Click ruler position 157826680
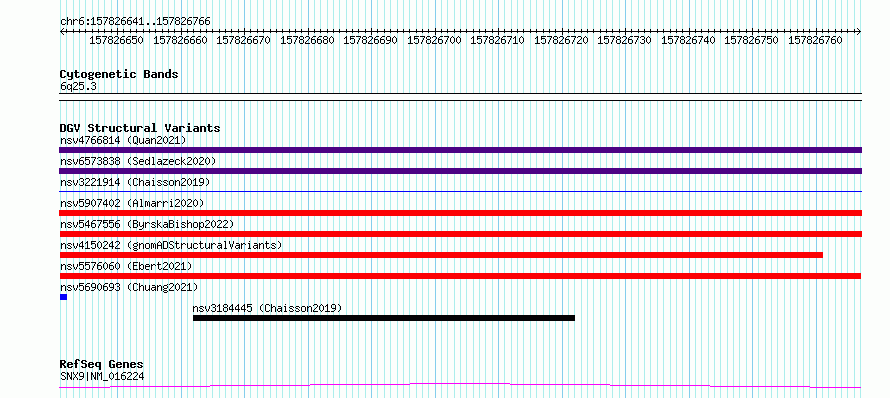This screenshot has width=890, height=398. tap(307, 40)
